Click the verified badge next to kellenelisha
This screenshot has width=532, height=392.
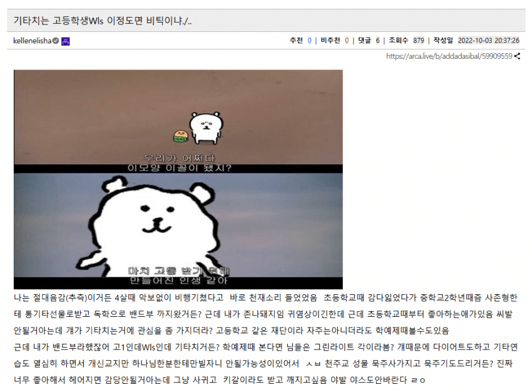click(56, 41)
